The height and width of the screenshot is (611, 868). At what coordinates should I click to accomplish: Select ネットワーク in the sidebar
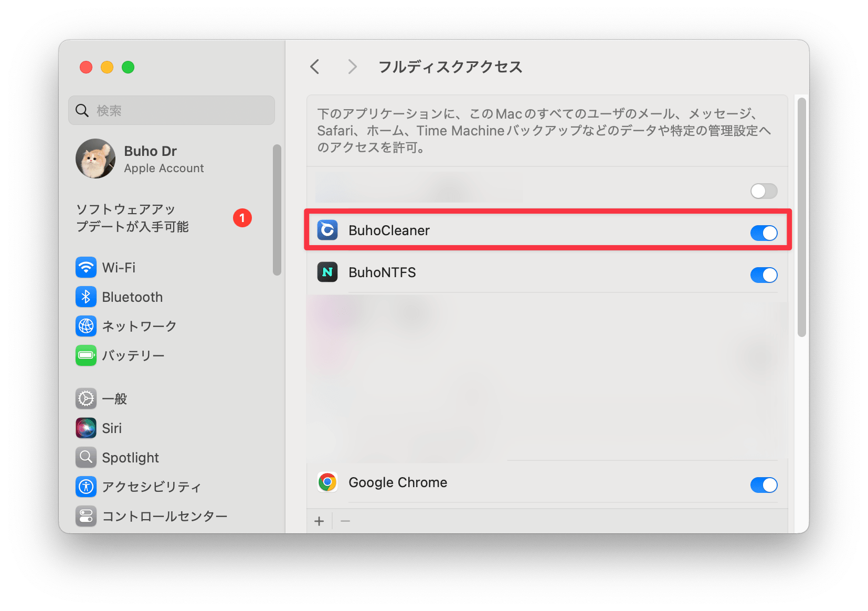pyautogui.click(x=139, y=326)
